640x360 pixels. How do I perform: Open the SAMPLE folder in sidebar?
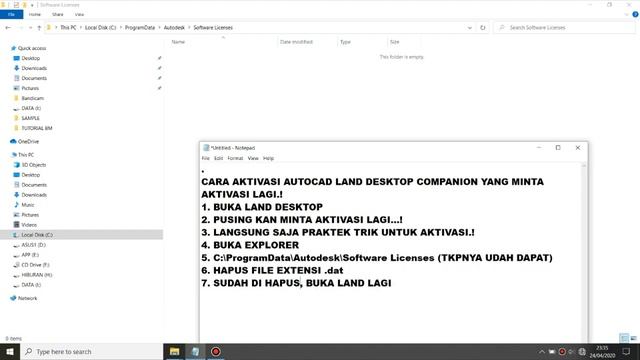click(31, 118)
